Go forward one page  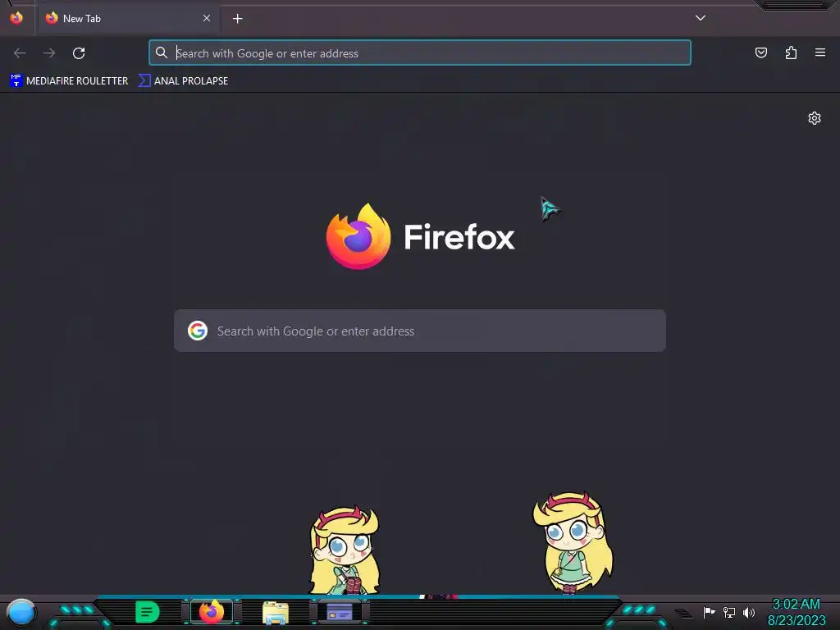coord(49,53)
